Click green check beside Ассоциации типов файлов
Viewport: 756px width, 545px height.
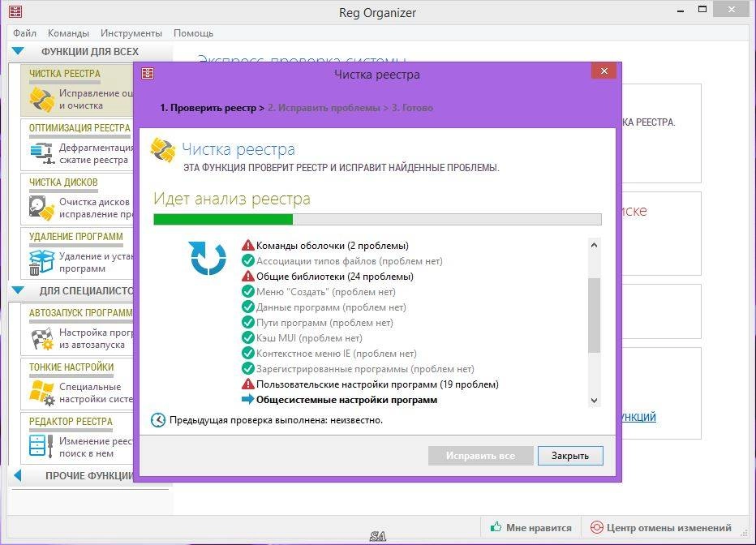(x=248, y=260)
